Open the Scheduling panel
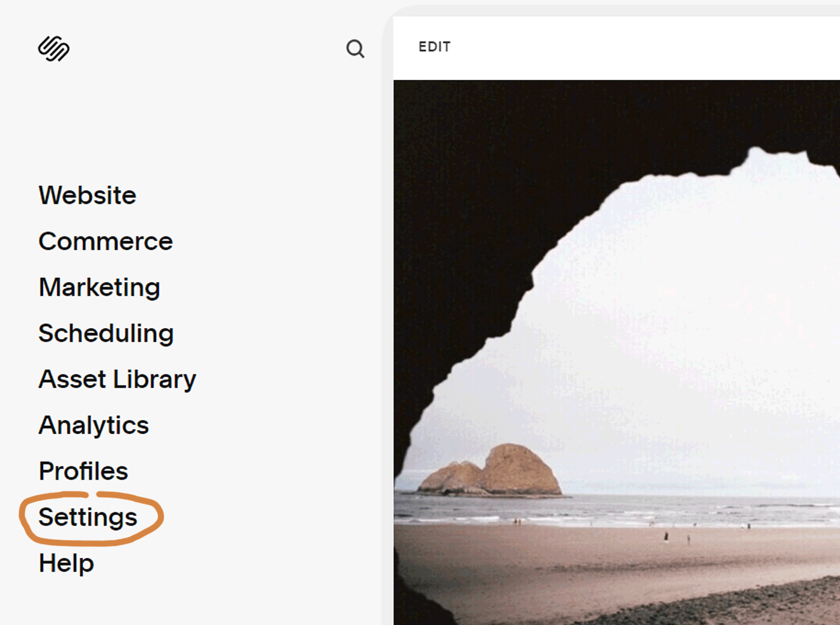Image resolution: width=840 pixels, height=625 pixels. [106, 333]
